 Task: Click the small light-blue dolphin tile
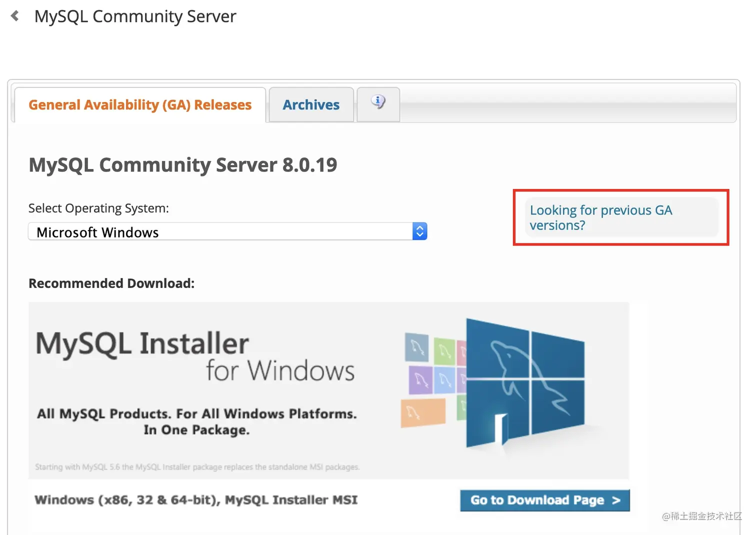(x=444, y=380)
